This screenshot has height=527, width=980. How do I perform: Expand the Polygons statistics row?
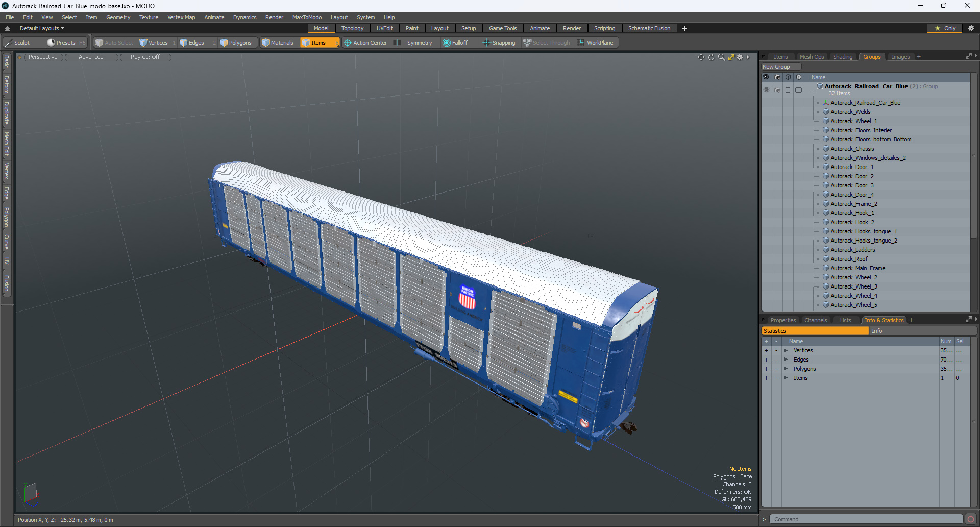tap(786, 369)
